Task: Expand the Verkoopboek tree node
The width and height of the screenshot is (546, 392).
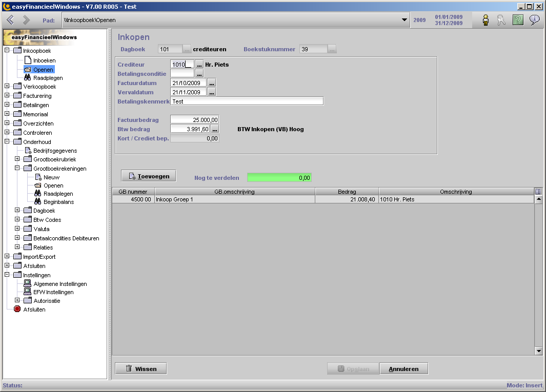Action: (x=7, y=86)
